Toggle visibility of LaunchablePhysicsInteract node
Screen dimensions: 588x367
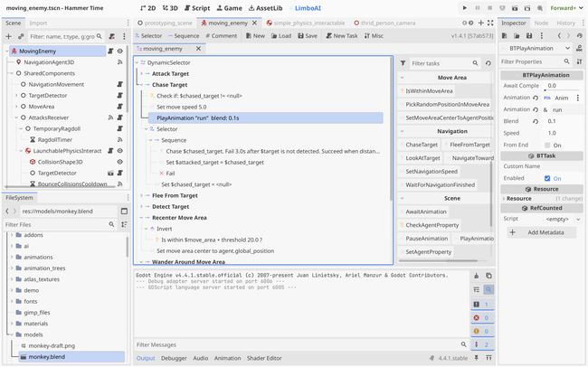coord(120,151)
